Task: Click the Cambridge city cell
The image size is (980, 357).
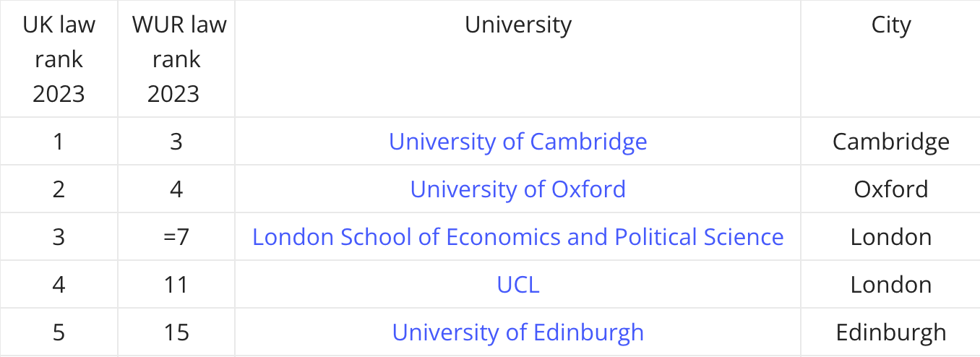Action: [891, 141]
